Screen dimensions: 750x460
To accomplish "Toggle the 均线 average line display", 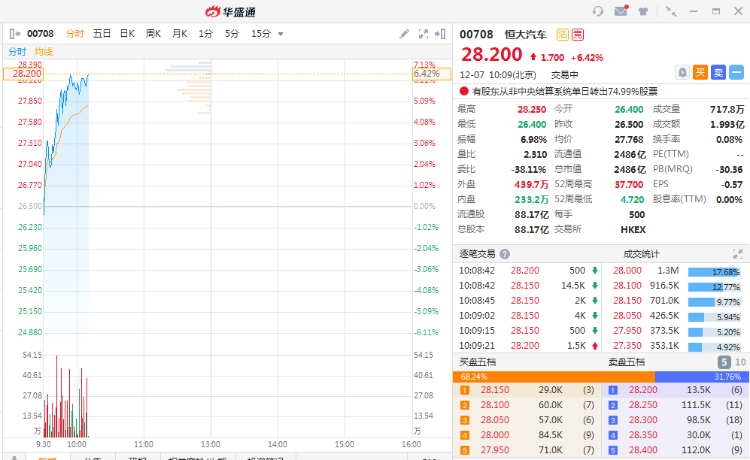I will [43, 51].
